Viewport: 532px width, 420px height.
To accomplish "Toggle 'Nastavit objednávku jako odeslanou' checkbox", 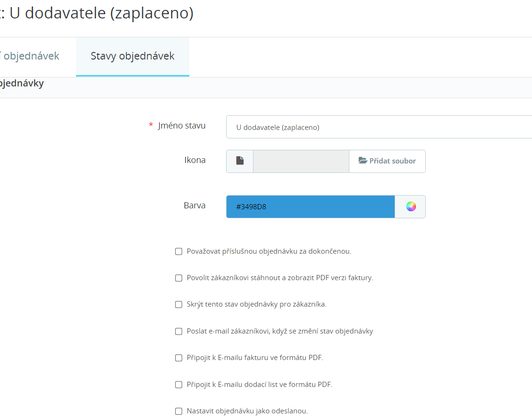I will [x=179, y=411].
